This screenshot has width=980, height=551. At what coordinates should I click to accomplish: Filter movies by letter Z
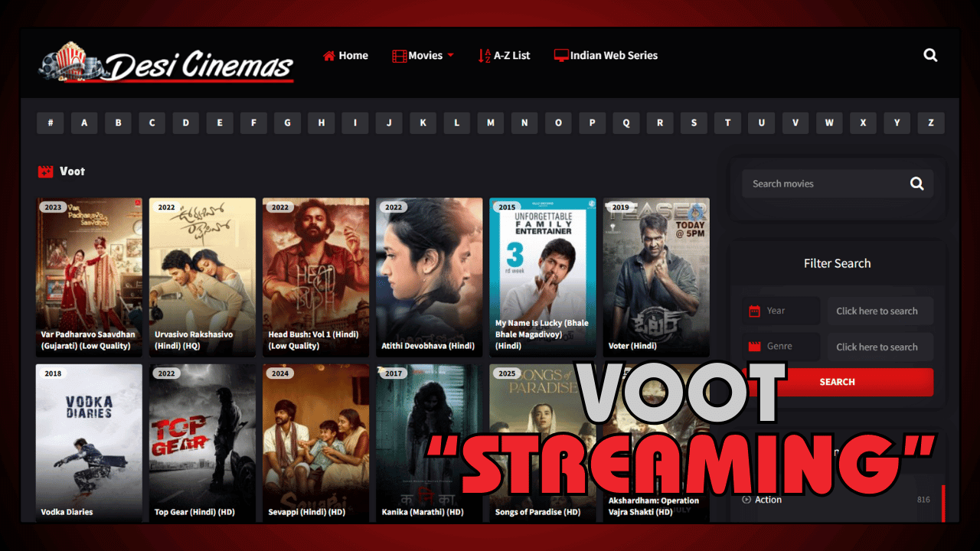(x=931, y=123)
